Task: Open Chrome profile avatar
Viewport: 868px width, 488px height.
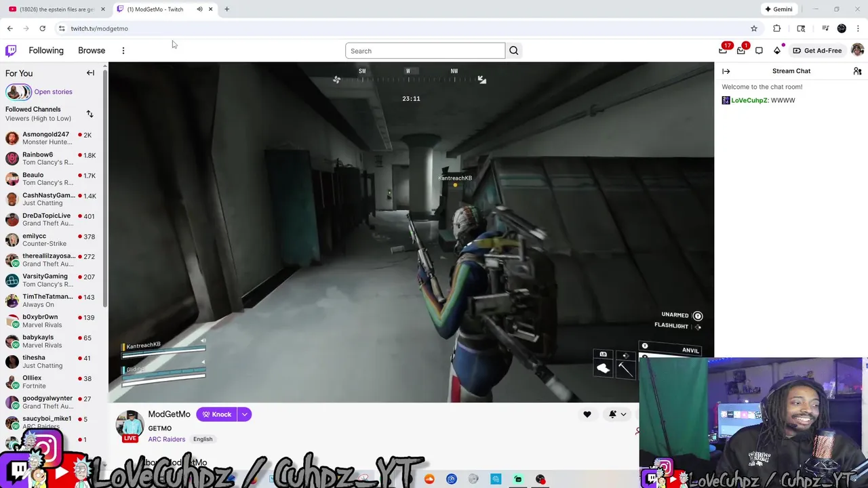Action: [842, 28]
